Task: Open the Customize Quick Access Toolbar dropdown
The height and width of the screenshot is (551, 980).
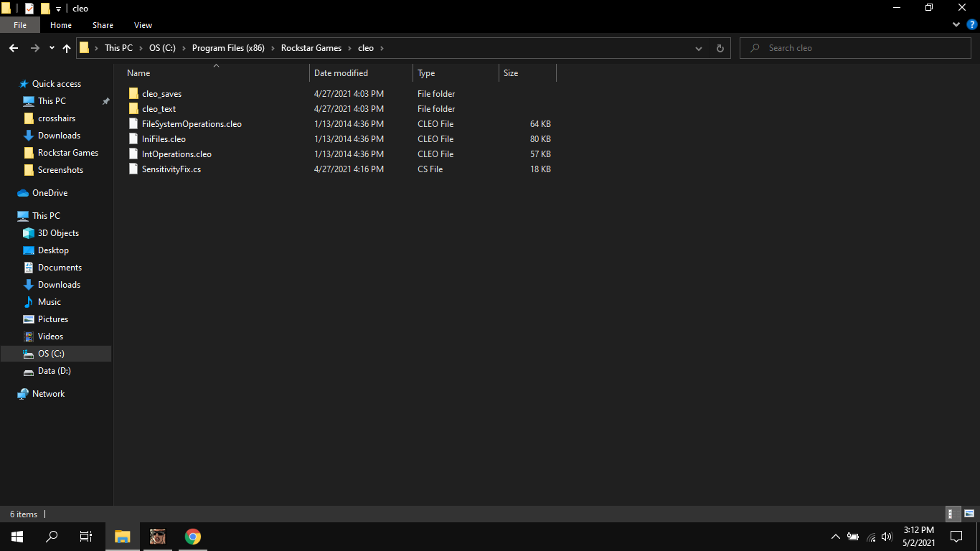Action: pyautogui.click(x=59, y=9)
